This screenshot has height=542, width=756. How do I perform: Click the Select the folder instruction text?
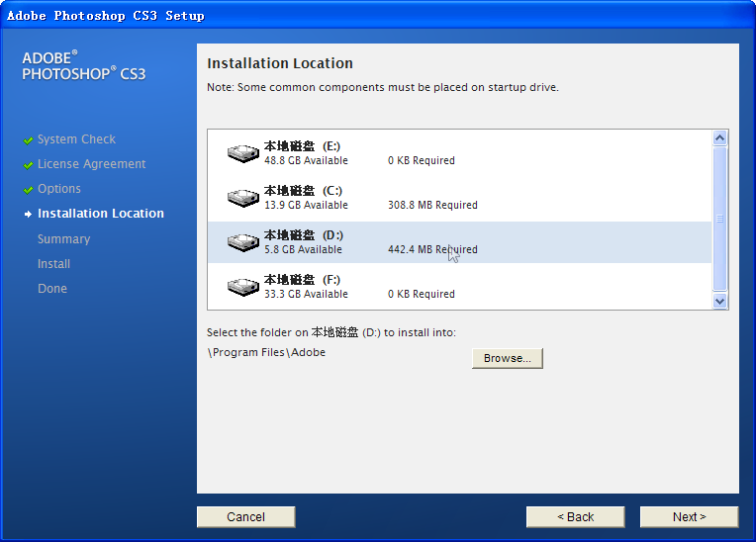coord(331,332)
